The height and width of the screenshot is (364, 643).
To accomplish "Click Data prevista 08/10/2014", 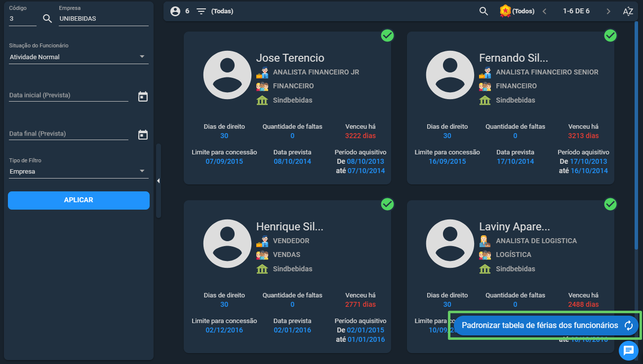I will [x=292, y=161].
